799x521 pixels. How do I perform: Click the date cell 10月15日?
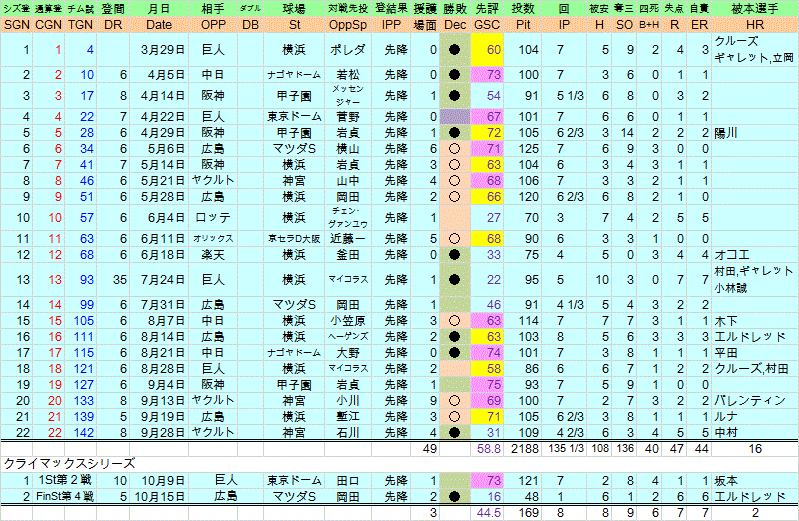point(159,497)
